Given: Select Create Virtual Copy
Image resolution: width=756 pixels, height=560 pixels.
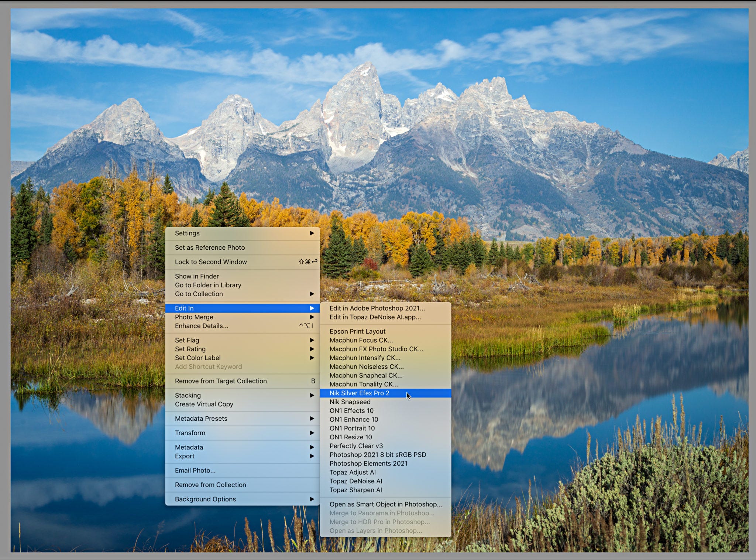Looking at the screenshot, I should coord(243,404).
